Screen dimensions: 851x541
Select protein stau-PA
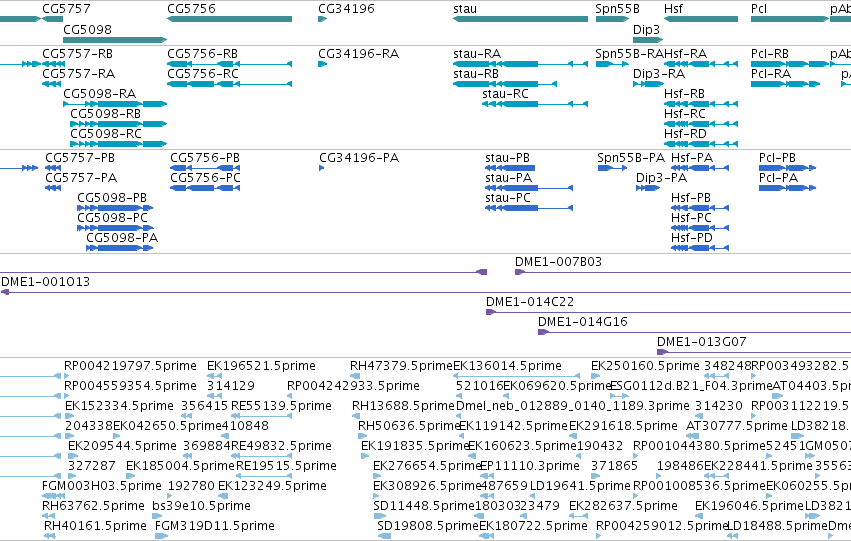509,178
